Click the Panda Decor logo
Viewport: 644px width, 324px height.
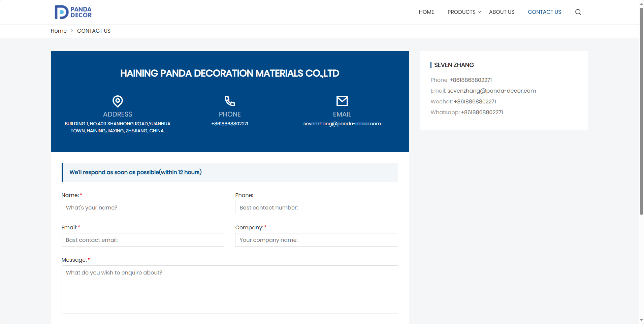pyautogui.click(x=73, y=12)
